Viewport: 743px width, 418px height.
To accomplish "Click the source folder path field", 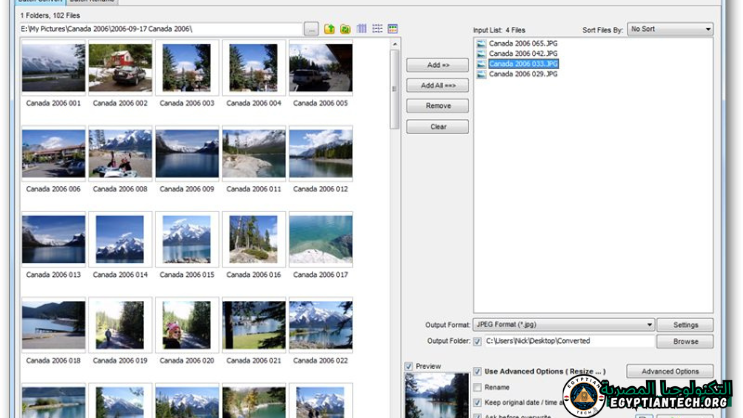I will [161, 29].
